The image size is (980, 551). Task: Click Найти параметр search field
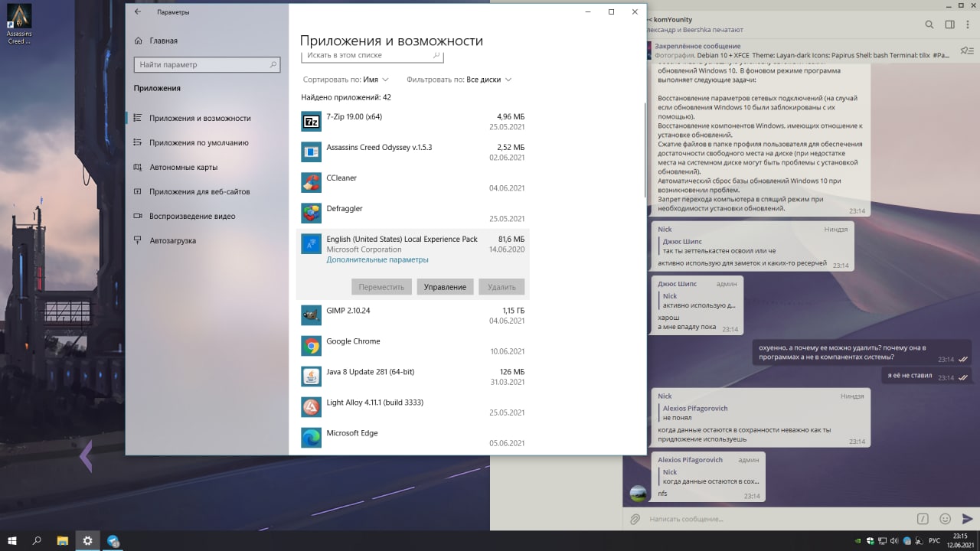[x=207, y=65]
